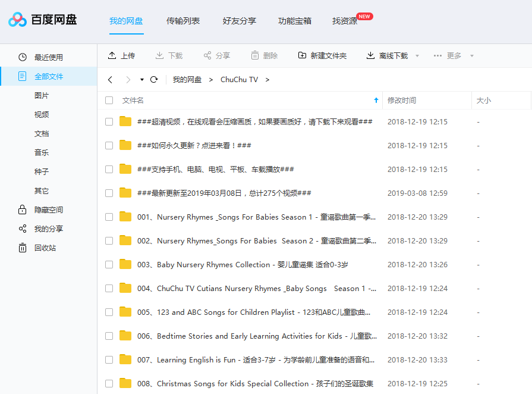532x394 pixels.
Task: Click the date 2019-03-08 12:59
Action: coord(417,193)
